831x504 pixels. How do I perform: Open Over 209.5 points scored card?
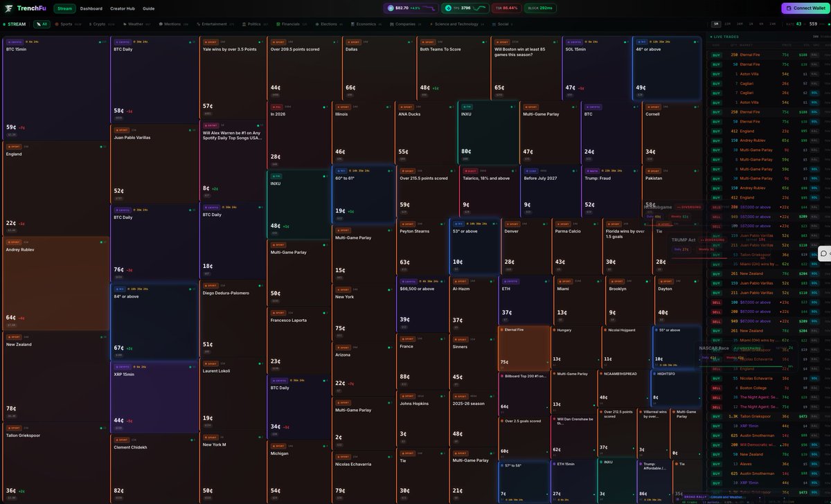coord(303,69)
